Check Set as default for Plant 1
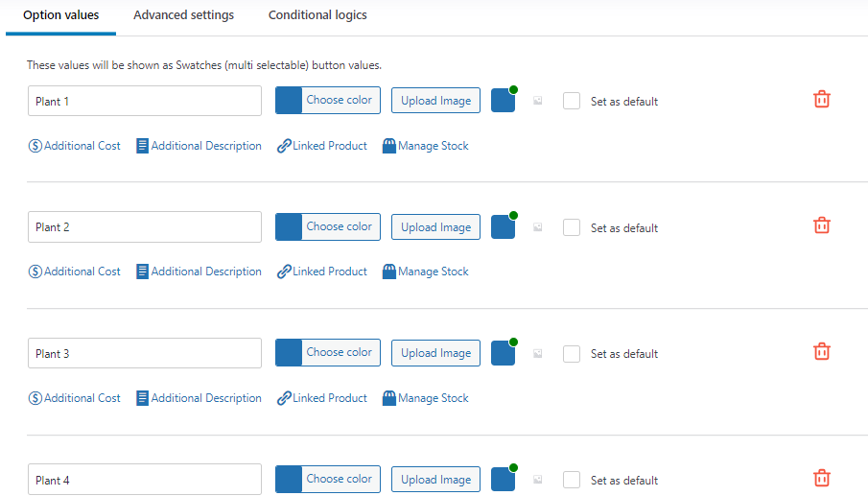 tap(572, 101)
